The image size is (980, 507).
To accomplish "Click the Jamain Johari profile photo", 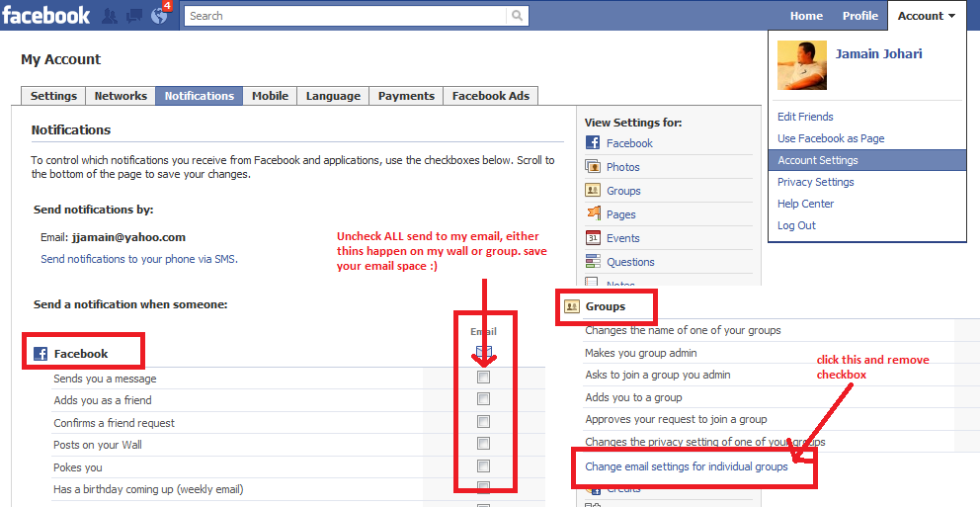I will (802, 65).
